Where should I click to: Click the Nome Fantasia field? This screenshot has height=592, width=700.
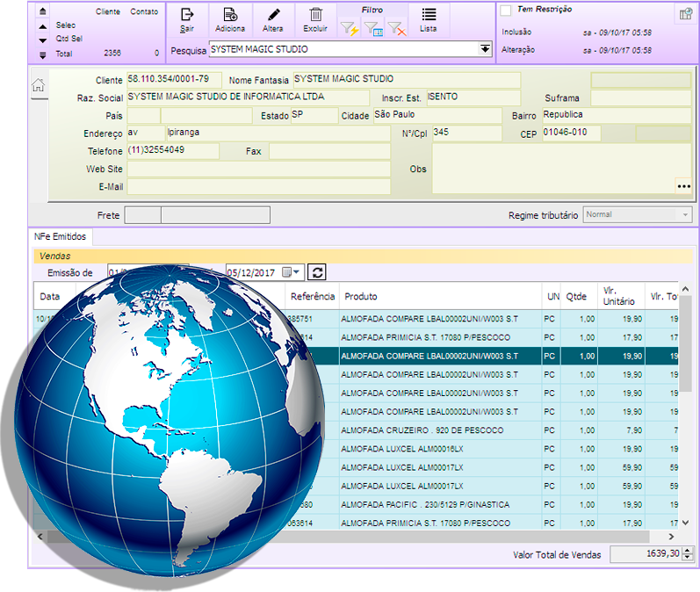point(407,79)
